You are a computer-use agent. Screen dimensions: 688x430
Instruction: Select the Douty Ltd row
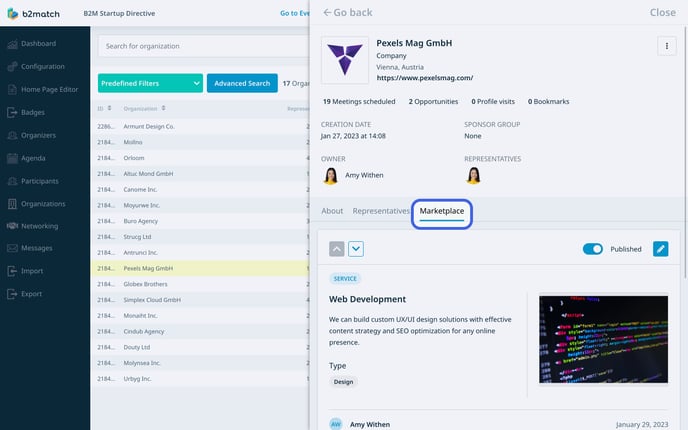pos(200,347)
